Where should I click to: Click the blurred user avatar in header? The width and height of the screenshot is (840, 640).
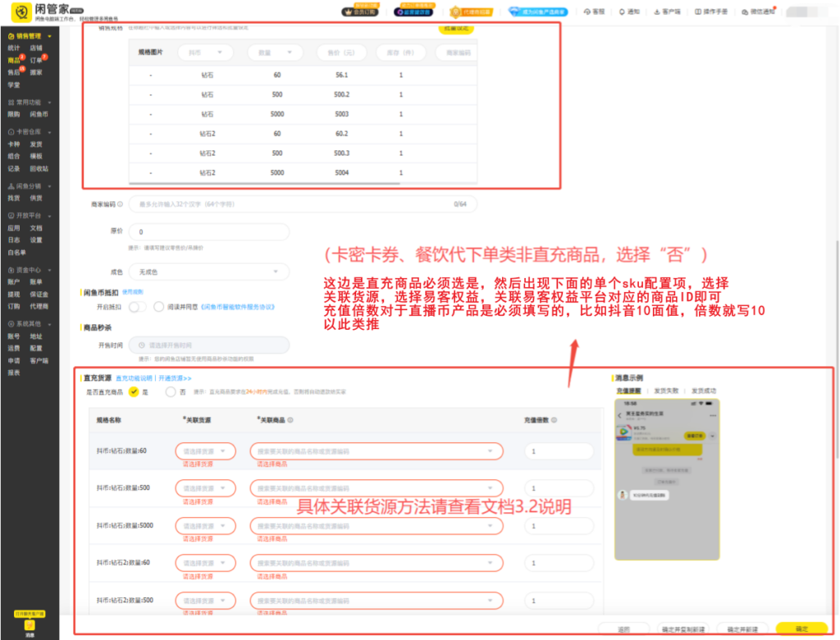(806, 11)
